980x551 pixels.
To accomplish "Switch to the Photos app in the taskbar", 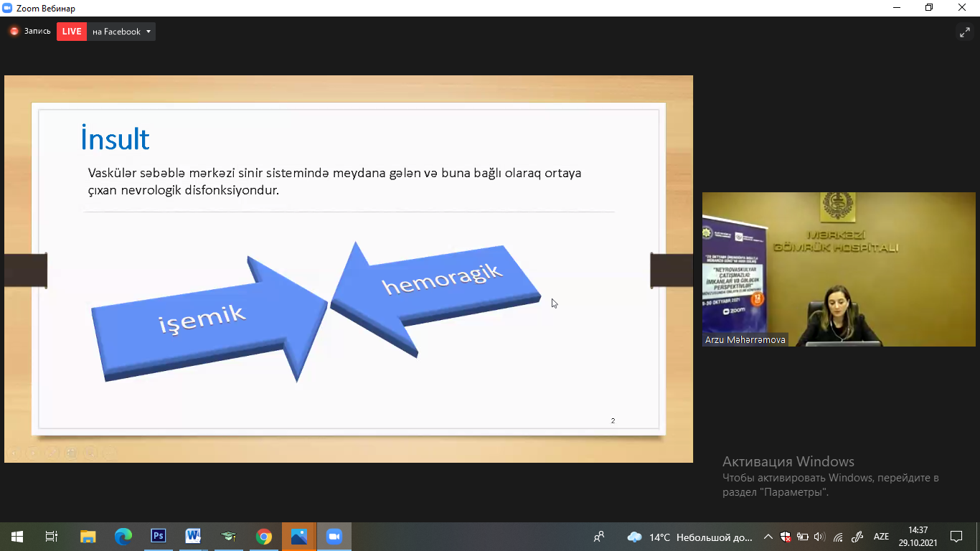I will [299, 537].
